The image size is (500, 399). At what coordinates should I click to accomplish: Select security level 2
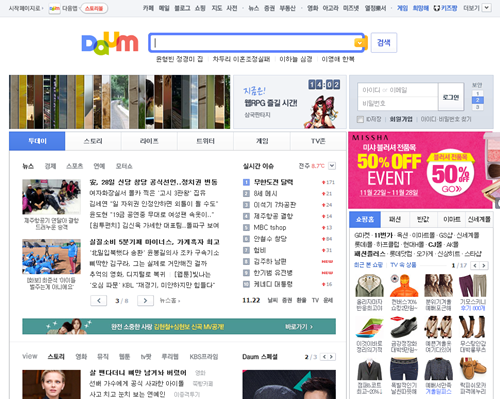point(477,100)
